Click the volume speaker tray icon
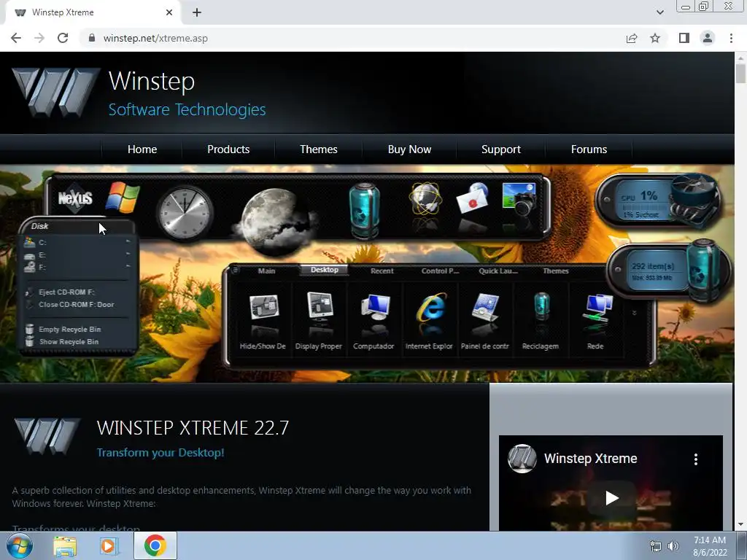Viewport: 747px width, 560px height. (x=673, y=545)
